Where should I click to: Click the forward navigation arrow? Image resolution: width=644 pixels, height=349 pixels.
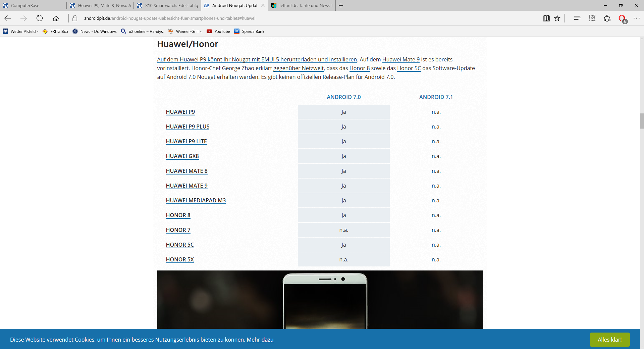click(23, 18)
